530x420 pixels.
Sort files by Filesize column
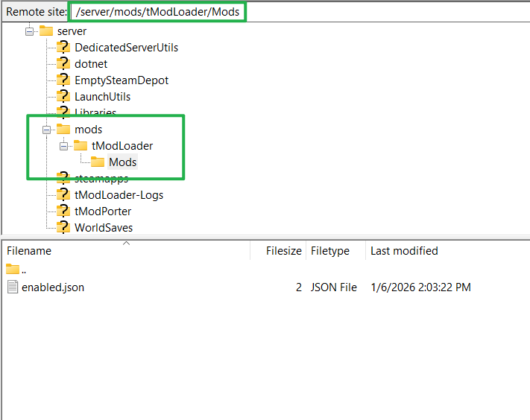(x=283, y=251)
